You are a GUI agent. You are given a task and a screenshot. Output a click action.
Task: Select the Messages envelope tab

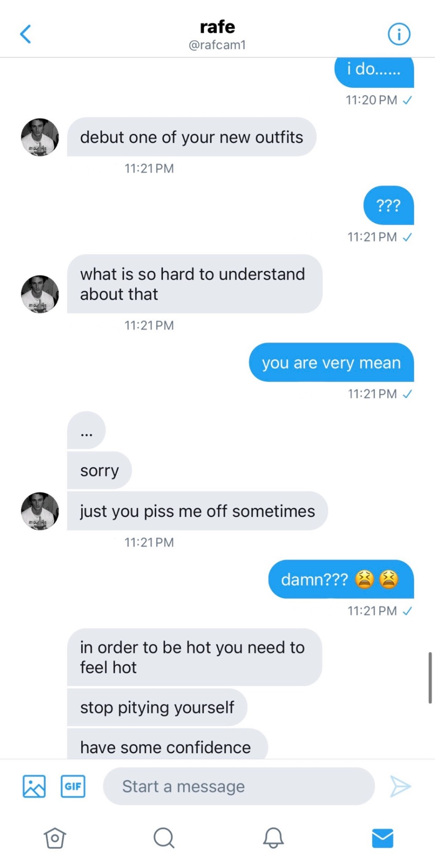pos(382,838)
